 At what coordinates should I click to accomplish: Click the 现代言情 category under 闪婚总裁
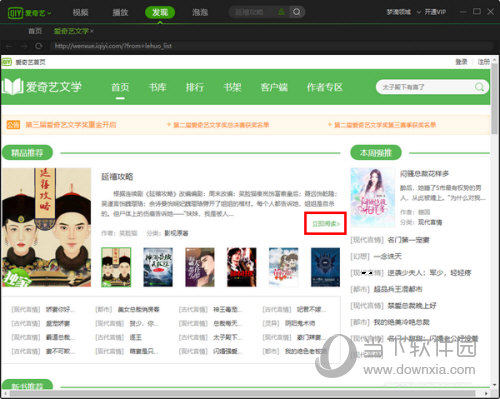click(430, 222)
